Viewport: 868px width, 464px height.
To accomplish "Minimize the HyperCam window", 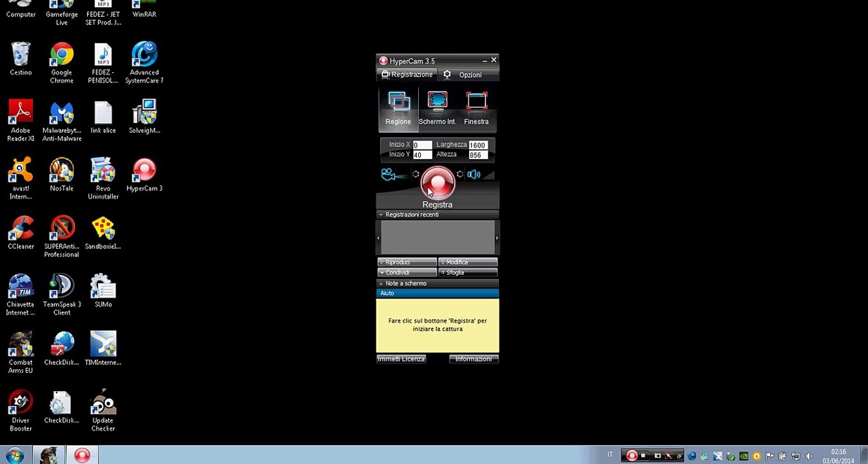I will (485, 61).
